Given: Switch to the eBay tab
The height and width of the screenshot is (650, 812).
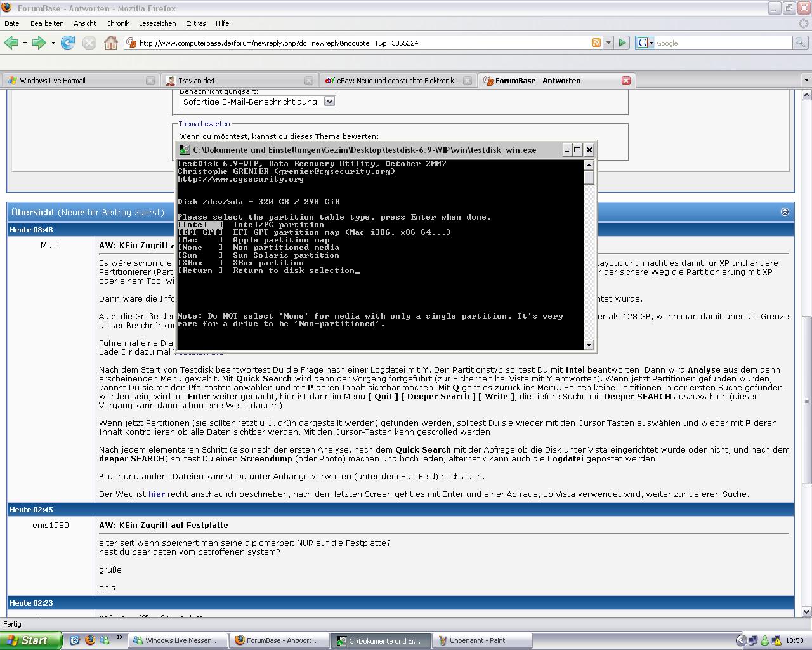Looking at the screenshot, I should point(398,81).
